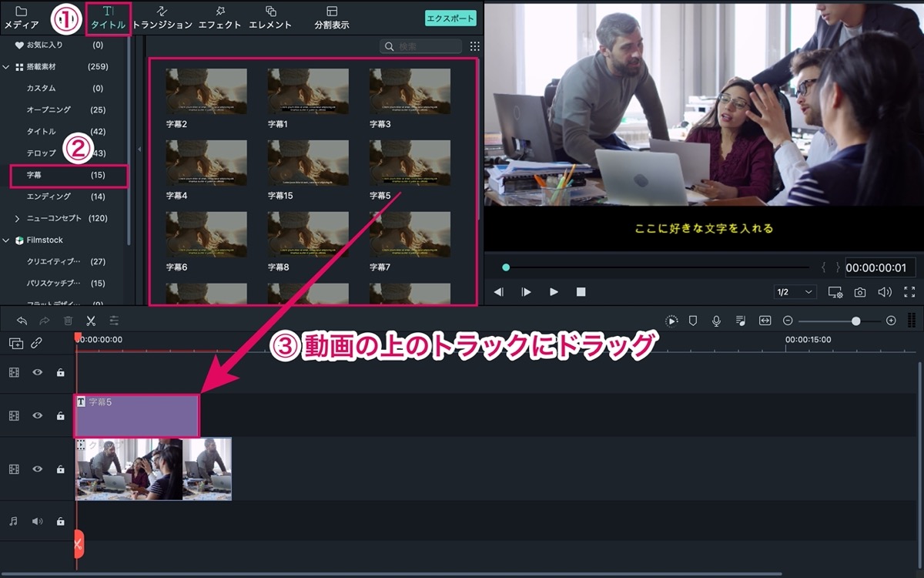Lock the video clip track
The width and height of the screenshot is (924, 578).
click(x=60, y=469)
